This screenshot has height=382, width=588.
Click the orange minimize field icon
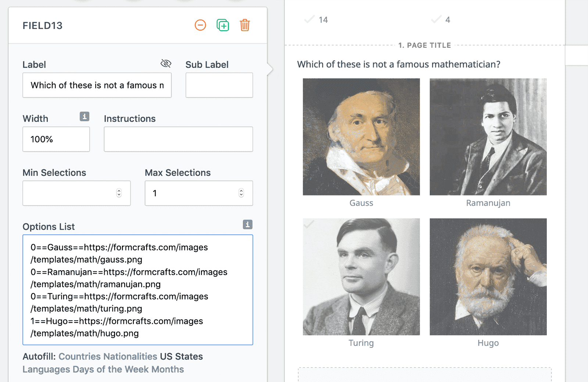click(200, 25)
